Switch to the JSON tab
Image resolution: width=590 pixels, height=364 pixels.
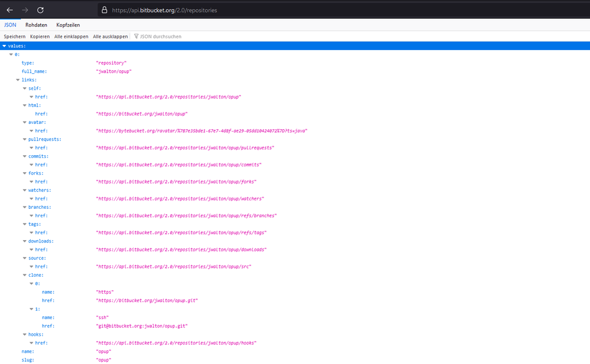[10, 25]
